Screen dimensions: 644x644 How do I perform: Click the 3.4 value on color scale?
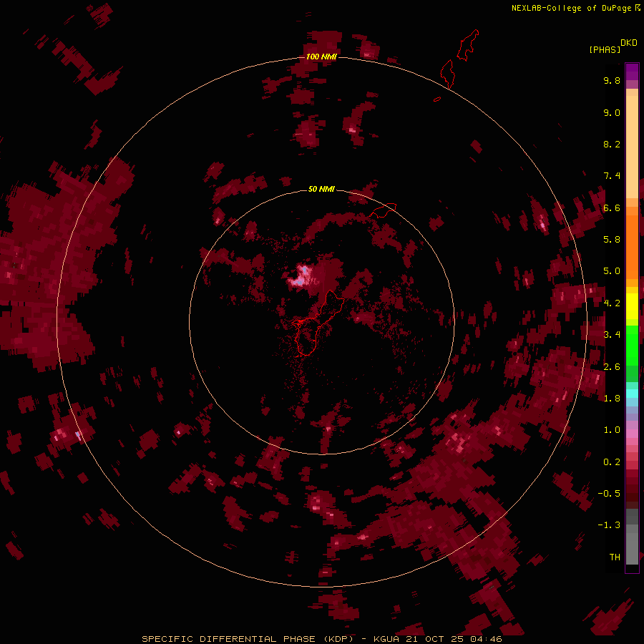click(x=612, y=335)
